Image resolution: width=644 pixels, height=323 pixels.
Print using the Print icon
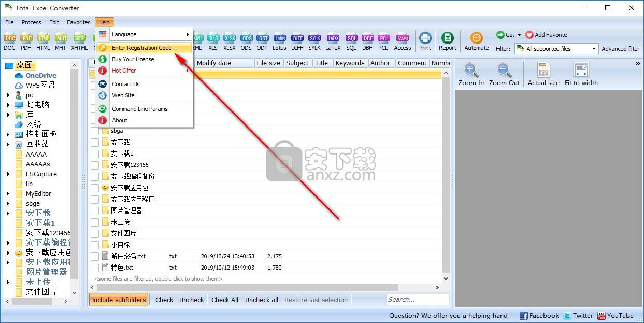tap(425, 41)
